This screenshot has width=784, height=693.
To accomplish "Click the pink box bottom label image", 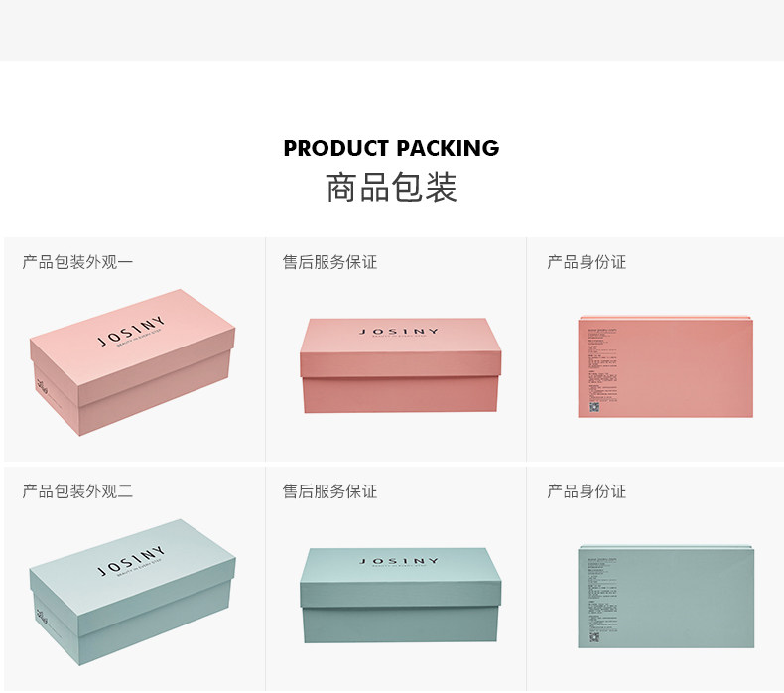I will pyautogui.click(x=666, y=366).
